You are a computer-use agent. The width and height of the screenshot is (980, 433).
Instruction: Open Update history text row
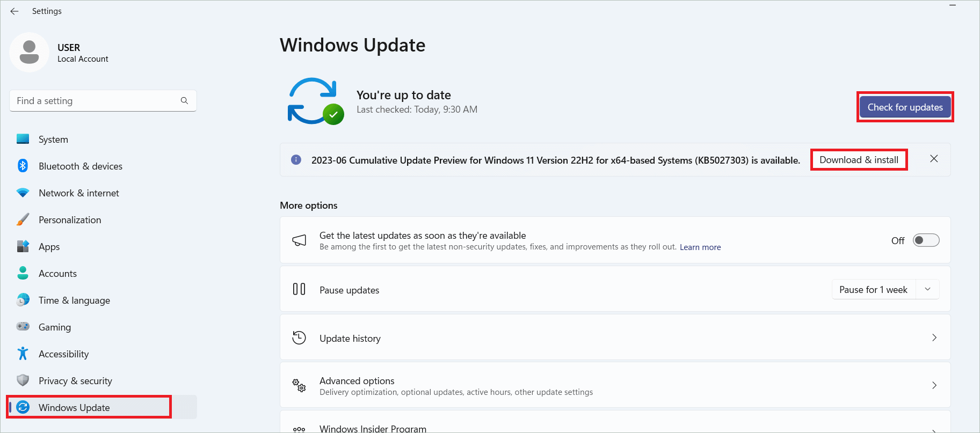615,337
